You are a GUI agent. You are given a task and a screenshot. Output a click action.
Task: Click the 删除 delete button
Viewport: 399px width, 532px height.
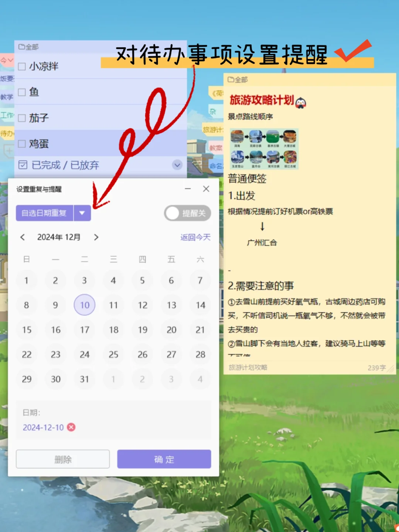pos(62,459)
